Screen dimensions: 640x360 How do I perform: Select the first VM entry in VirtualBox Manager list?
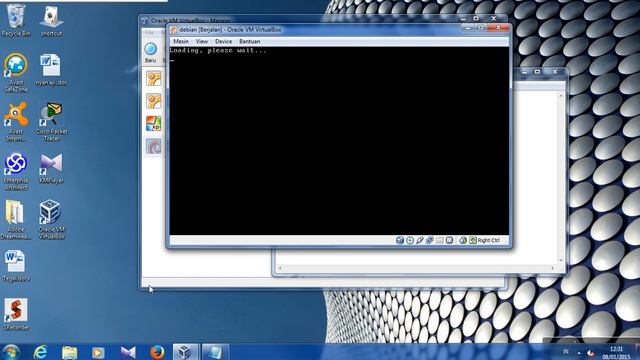point(153,78)
